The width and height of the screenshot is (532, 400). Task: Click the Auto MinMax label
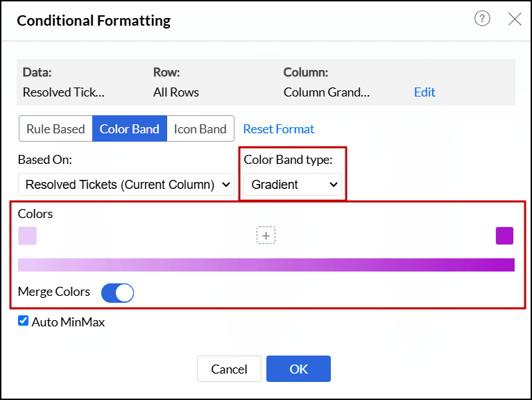click(x=68, y=322)
